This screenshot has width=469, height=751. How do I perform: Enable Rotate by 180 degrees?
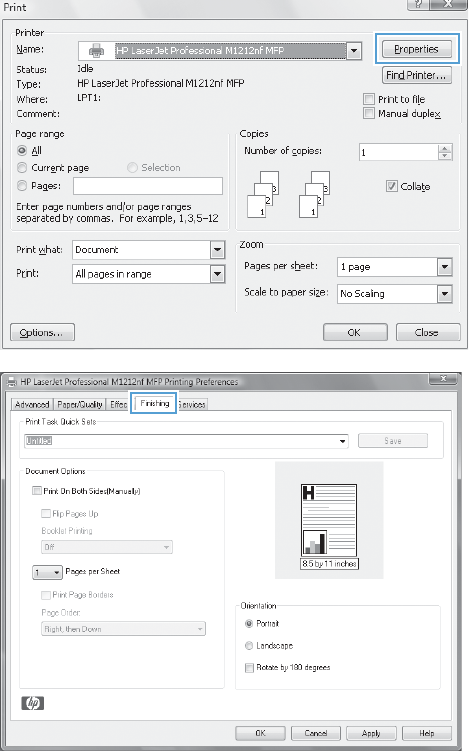pyautogui.click(x=249, y=667)
